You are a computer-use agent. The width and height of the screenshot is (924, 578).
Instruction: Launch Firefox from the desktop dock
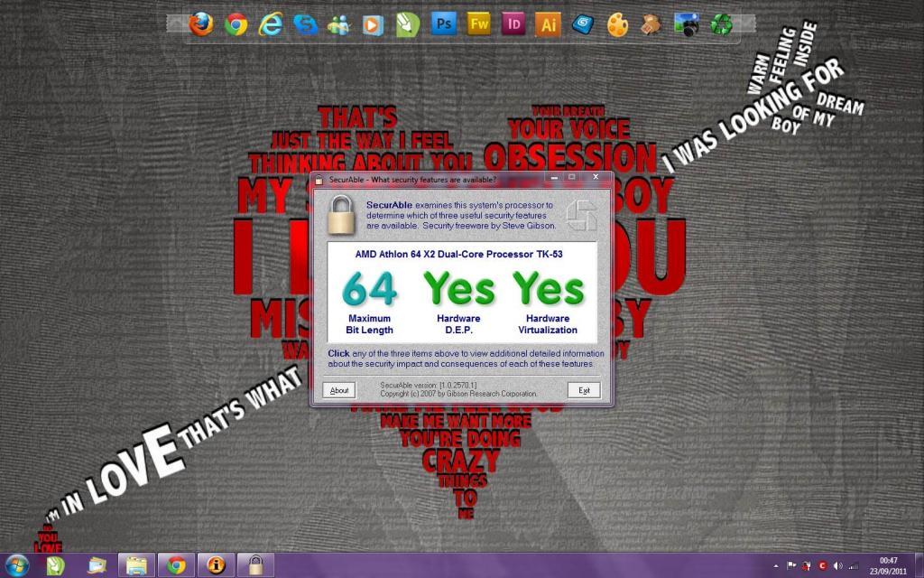point(201,24)
